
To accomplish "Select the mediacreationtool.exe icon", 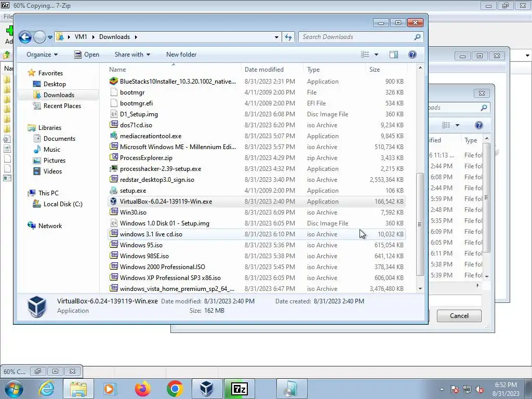I will point(114,136).
